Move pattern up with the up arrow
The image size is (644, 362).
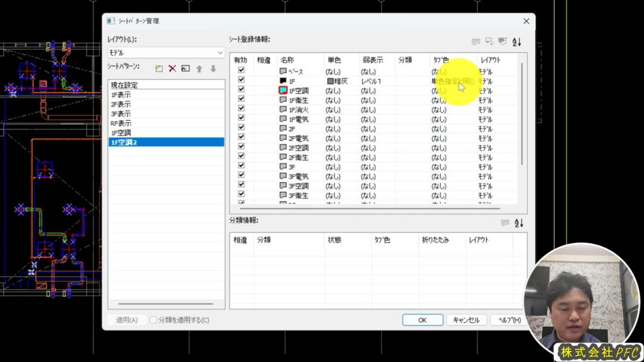199,69
